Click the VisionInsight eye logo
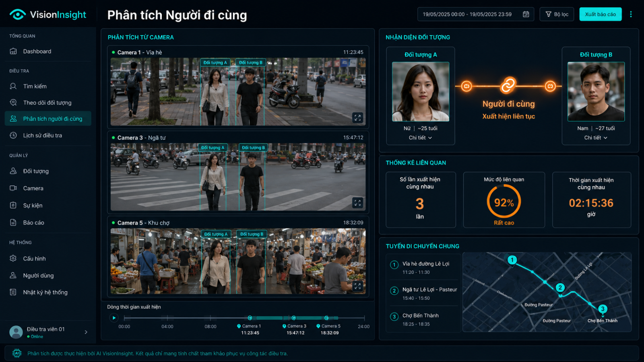The height and width of the screenshot is (362, 644). [x=17, y=14]
